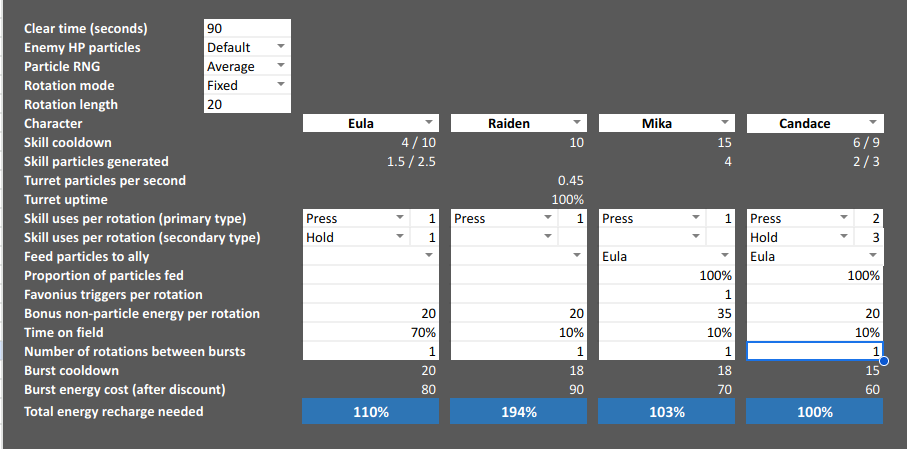Open the Enemy HP particles dropdown arrow
Screen dimensions: 907x449
click(x=281, y=46)
